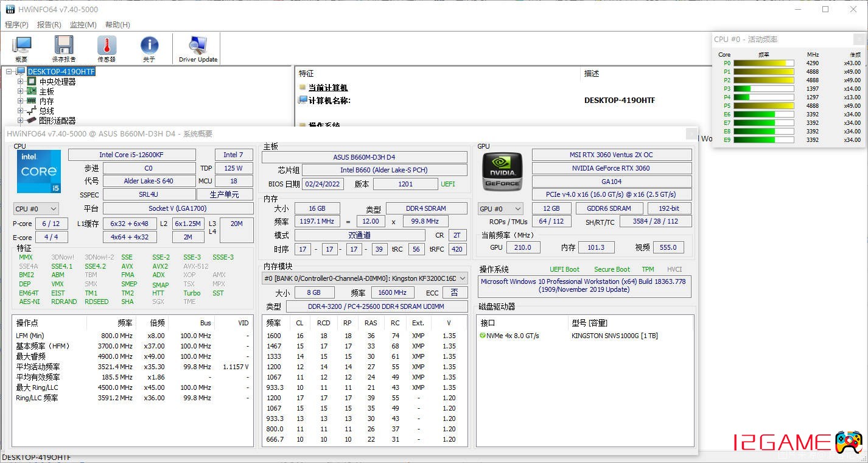Close the 系统概要 system summary window

coord(691,133)
